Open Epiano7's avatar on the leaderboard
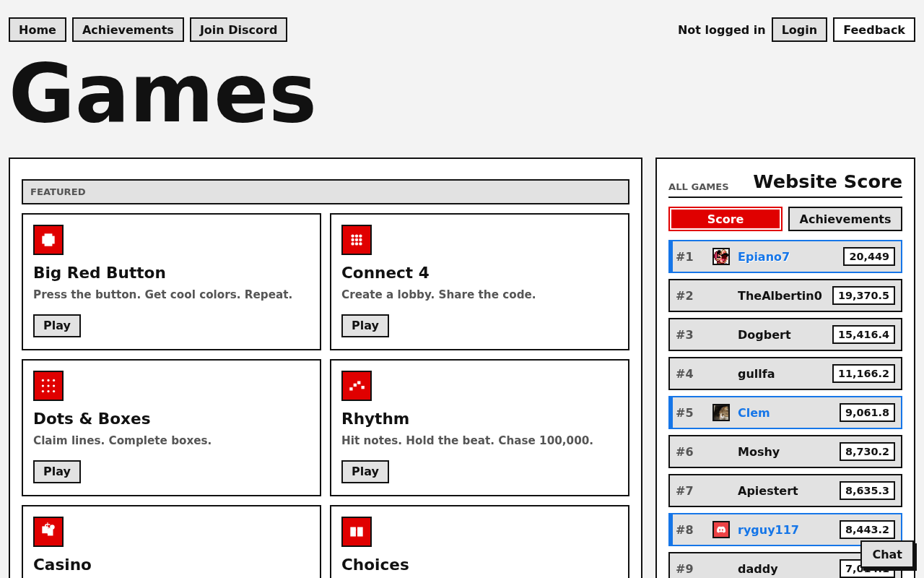The width and height of the screenshot is (924, 578). coord(721,256)
